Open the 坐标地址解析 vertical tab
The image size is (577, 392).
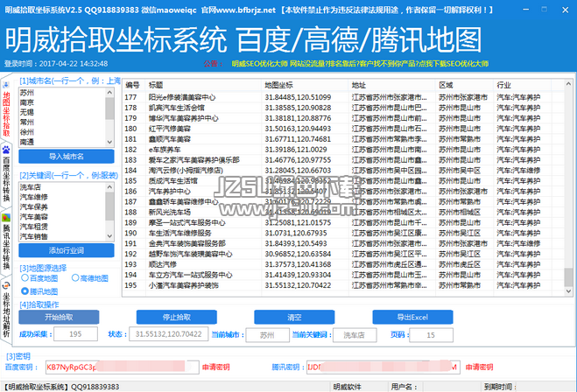pos(6,310)
